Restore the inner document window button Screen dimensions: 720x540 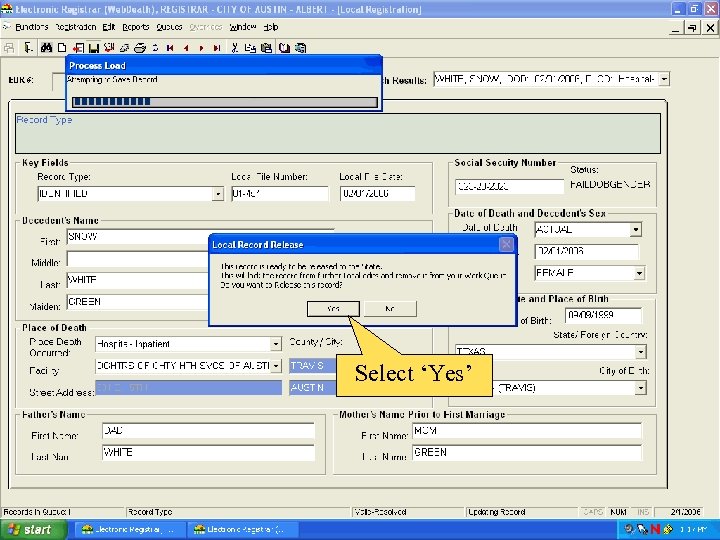coord(692,28)
